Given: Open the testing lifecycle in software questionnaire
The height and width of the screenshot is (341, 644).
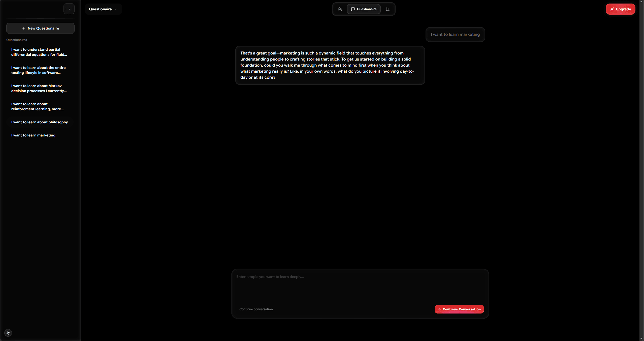Looking at the screenshot, I should point(38,70).
